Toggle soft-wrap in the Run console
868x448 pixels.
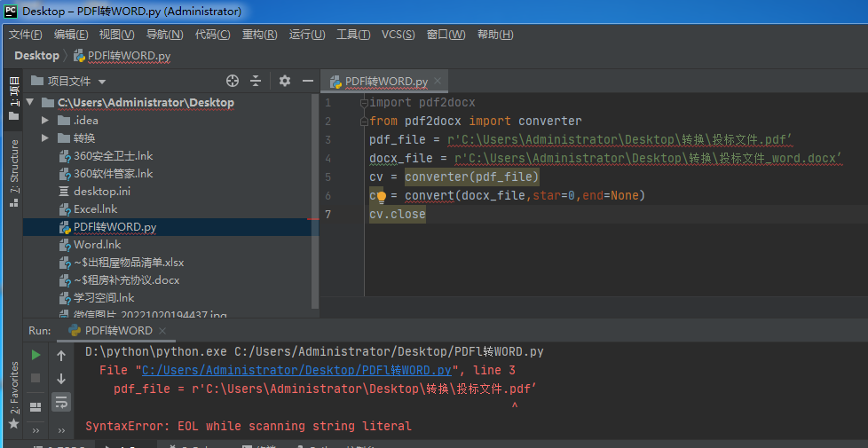(61, 403)
